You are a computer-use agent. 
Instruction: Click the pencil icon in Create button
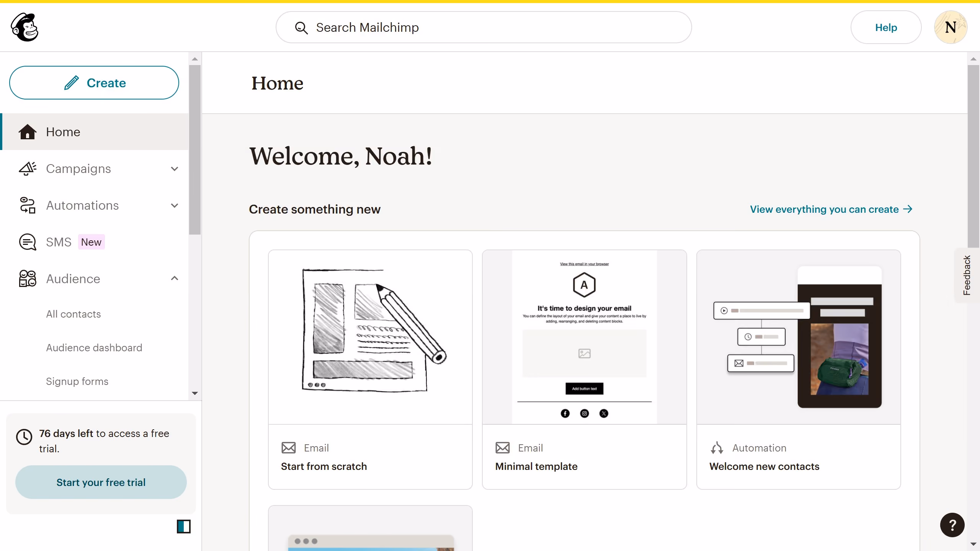[71, 83]
